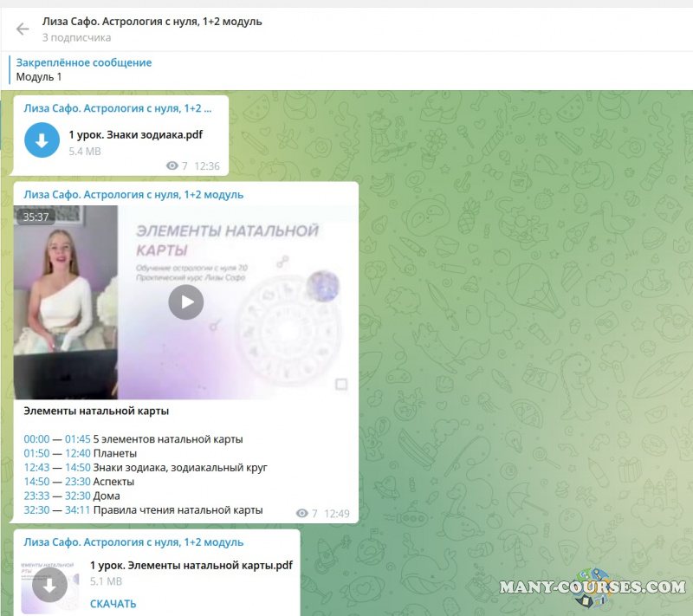Screen dimensions: 693x616
Task: Open the pinned message Модуль 1
Action: tap(84, 70)
